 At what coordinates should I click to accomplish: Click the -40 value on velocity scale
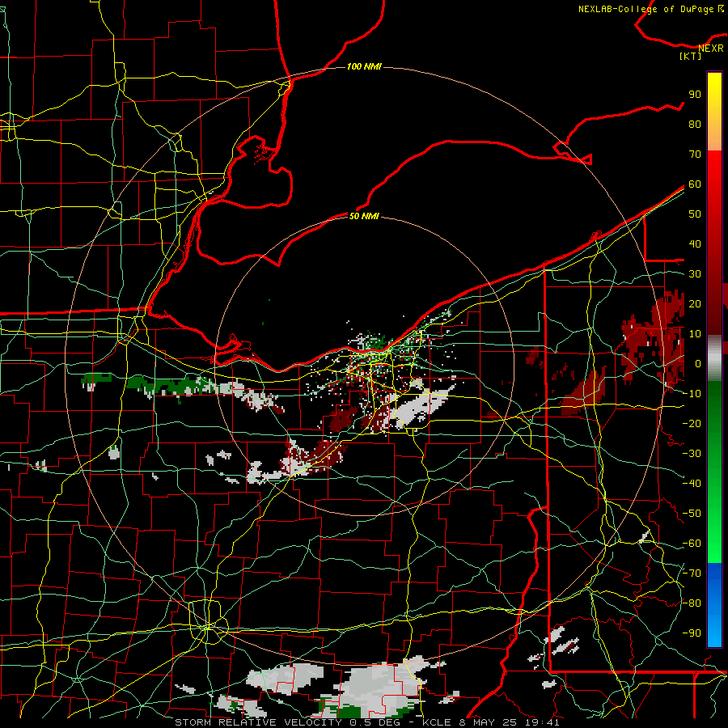692,484
